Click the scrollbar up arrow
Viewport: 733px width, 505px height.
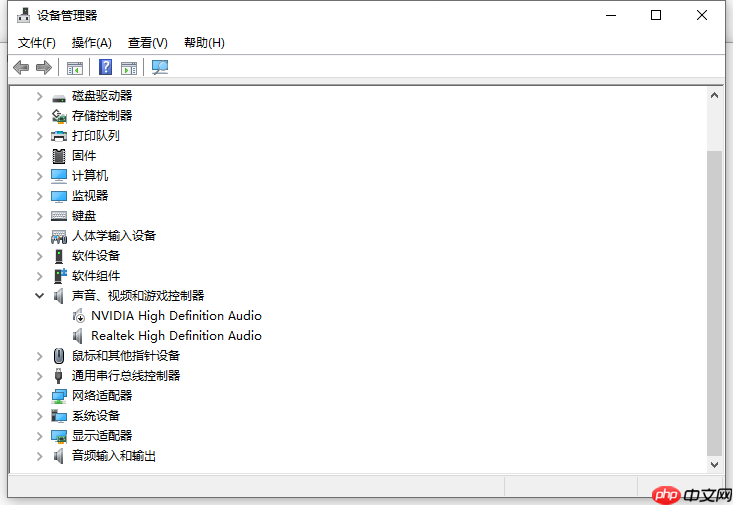[714, 95]
